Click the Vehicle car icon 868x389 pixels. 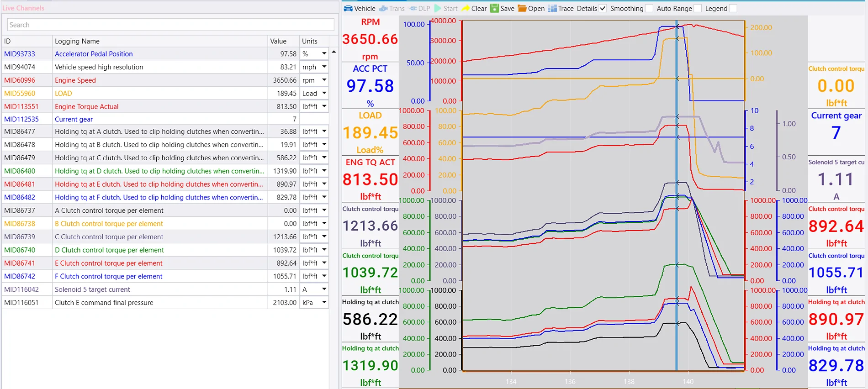point(348,8)
